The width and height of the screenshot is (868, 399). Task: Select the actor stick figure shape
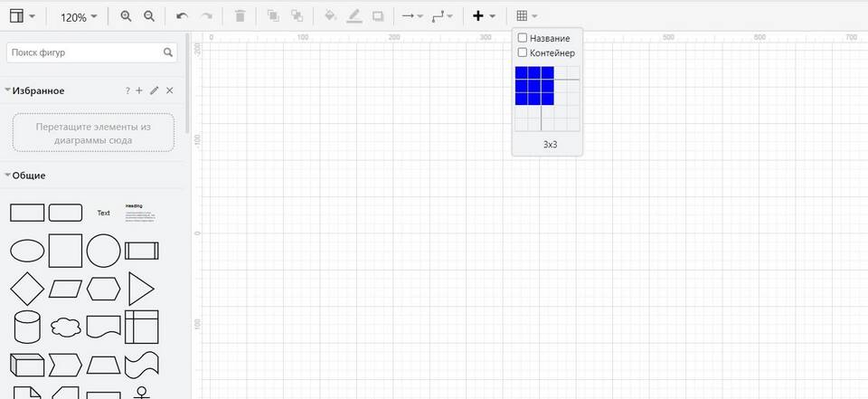pos(142,393)
